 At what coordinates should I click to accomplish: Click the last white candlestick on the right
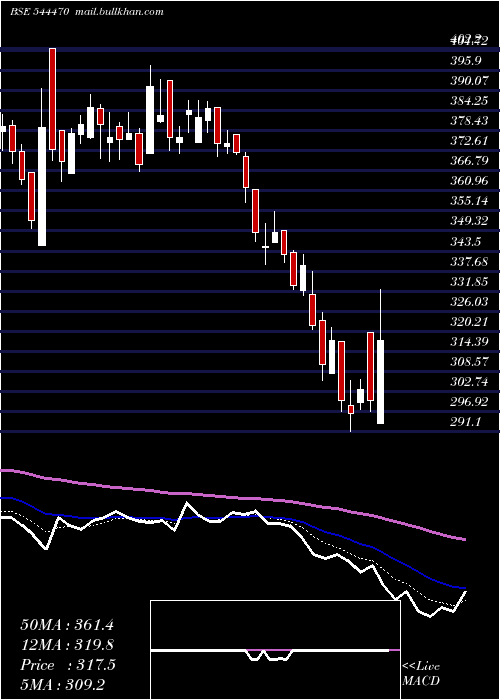click(380, 382)
